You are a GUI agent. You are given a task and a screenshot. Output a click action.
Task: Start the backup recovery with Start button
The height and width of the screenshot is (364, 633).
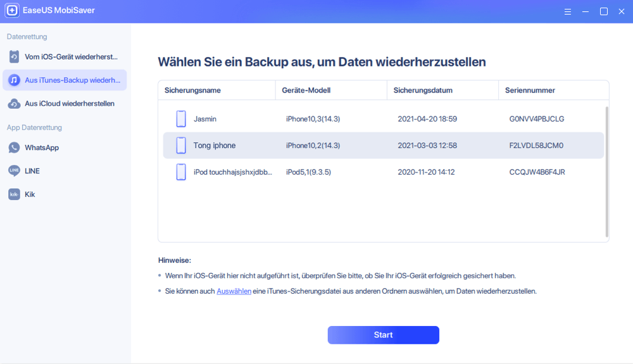(383, 335)
